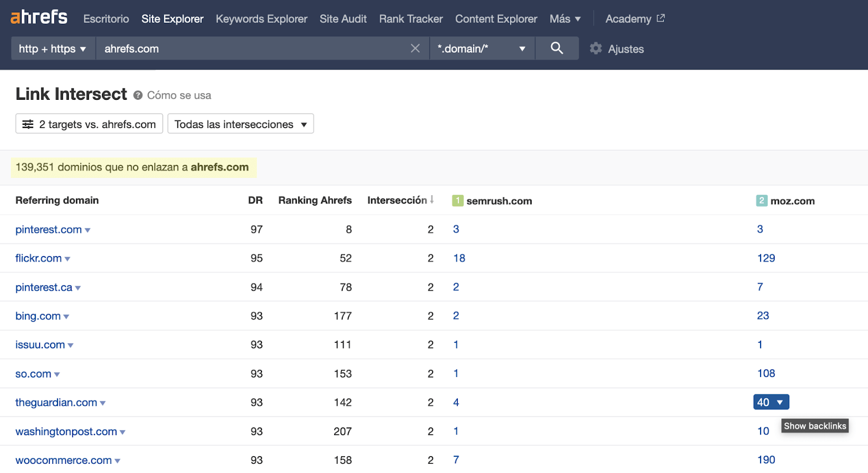Click the Ahrefs logo
Screen dimensions: 868x473
(39, 18)
